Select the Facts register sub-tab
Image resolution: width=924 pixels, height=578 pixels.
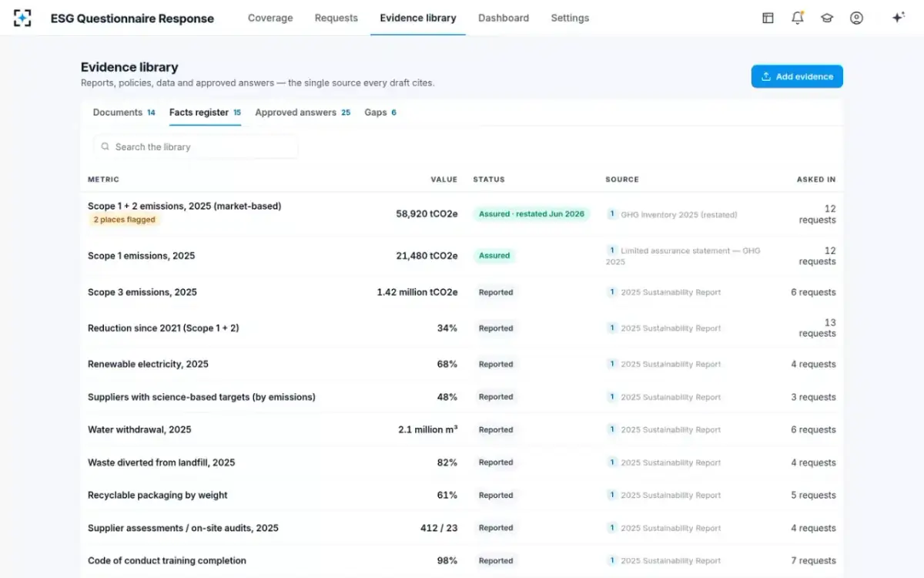coord(205,113)
